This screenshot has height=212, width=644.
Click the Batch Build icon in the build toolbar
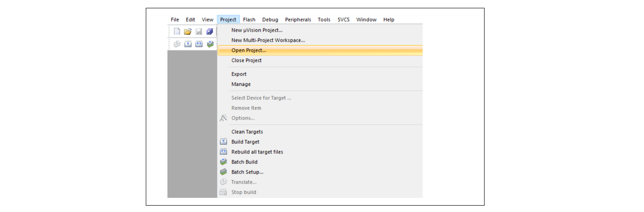tap(210, 44)
